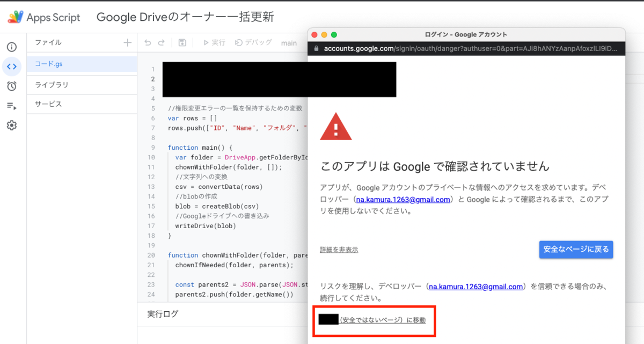This screenshot has height=344, width=644.
Task: Click developer email link in risk paragraph
Action: pyautogui.click(x=475, y=287)
